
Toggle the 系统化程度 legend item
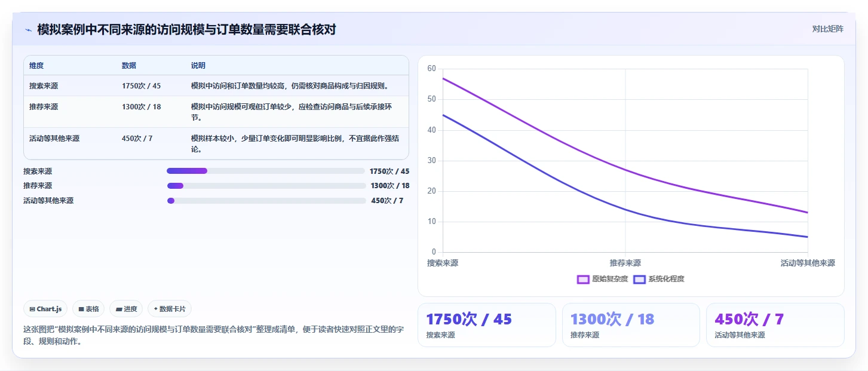click(x=659, y=279)
